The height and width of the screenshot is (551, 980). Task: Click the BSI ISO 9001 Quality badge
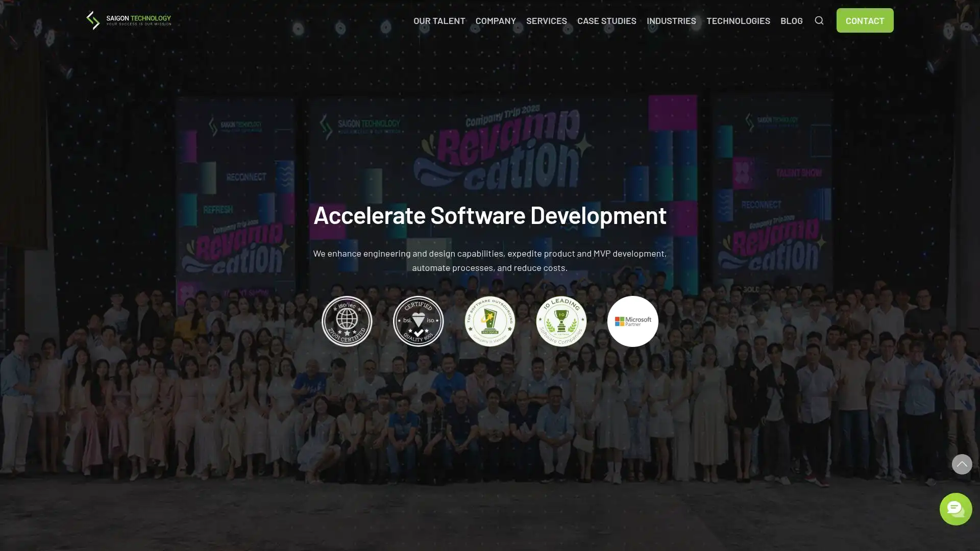[x=419, y=321]
